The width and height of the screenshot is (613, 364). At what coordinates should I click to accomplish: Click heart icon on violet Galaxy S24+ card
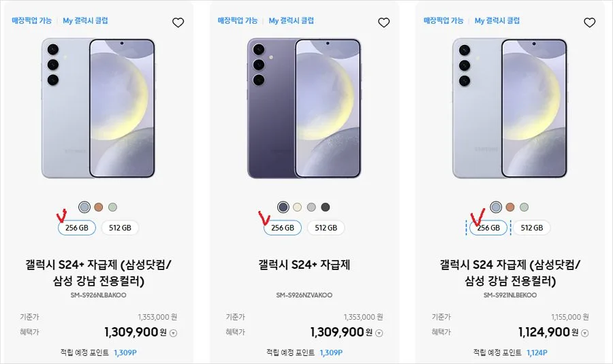384,22
